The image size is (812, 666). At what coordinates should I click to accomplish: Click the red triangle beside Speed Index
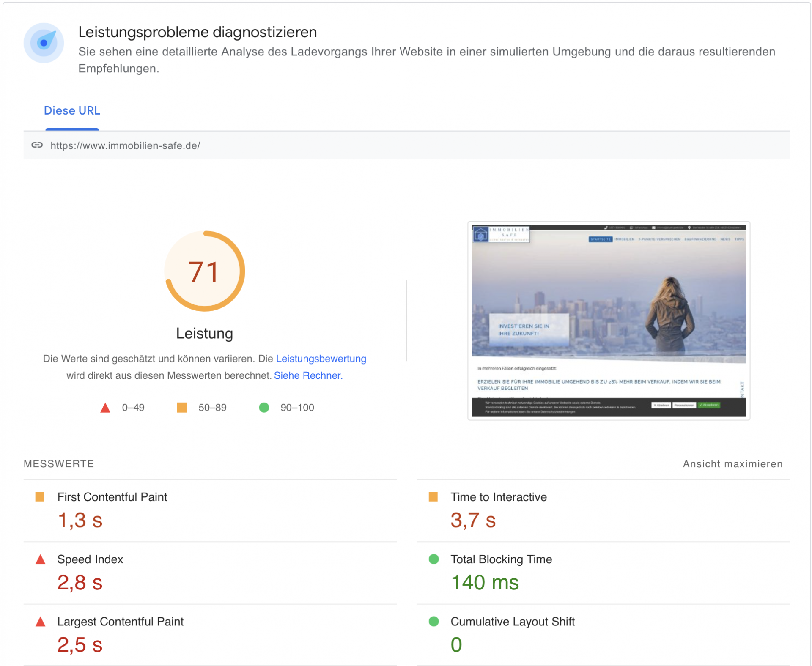point(40,559)
